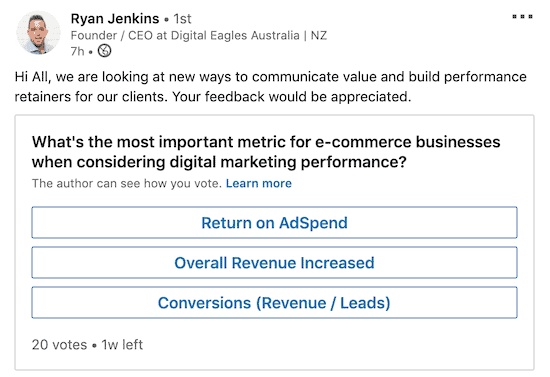Click the 7h post timestamp
Screen dimensions: 550x377
point(78,52)
